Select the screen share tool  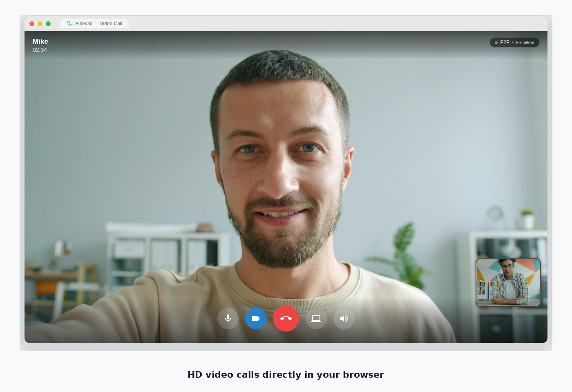coord(316,318)
